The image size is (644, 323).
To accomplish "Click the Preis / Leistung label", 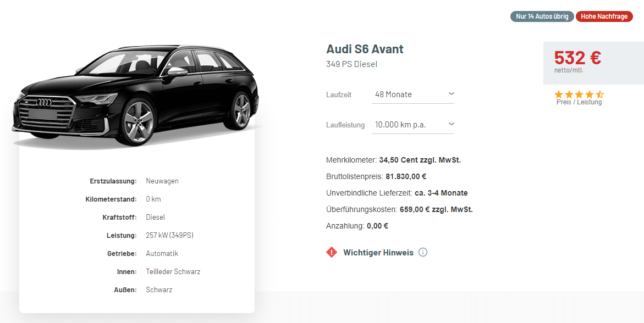I will point(579,102).
